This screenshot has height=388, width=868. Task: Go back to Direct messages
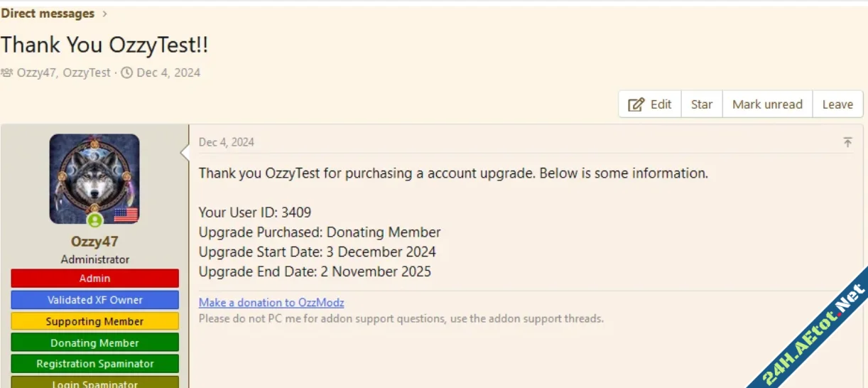[x=48, y=14]
